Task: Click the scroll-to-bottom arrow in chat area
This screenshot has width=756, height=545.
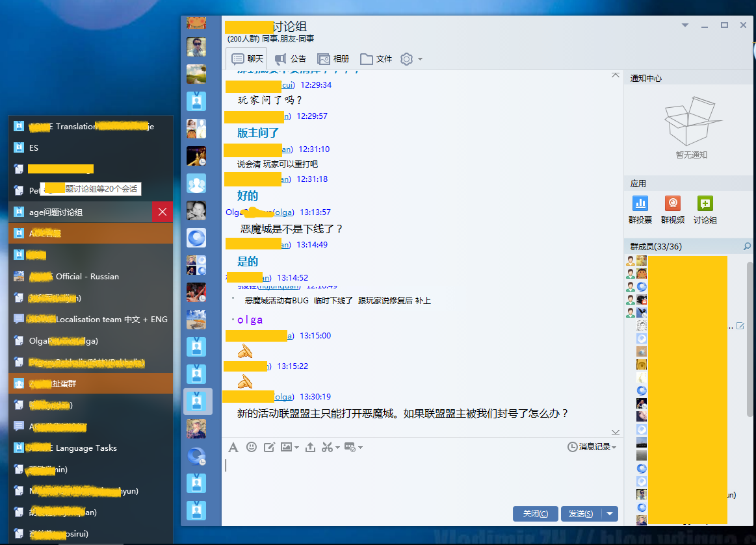Action: tap(616, 432)
